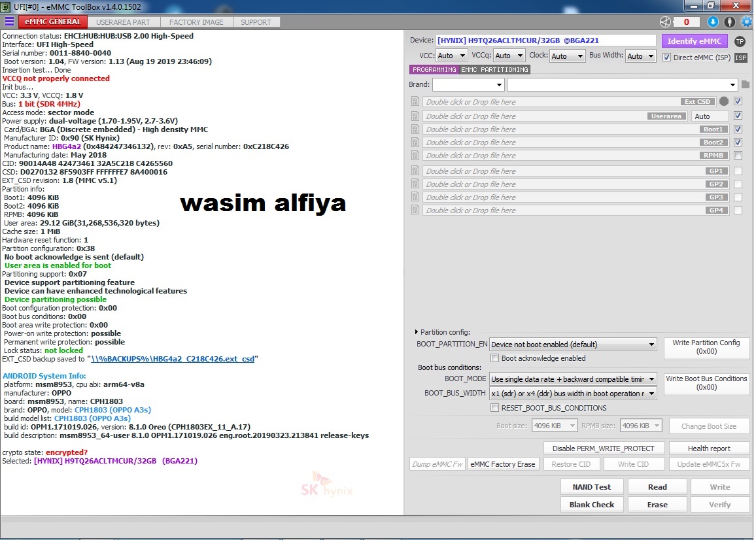Click the Userarea file drop field

tap(555, 116)
